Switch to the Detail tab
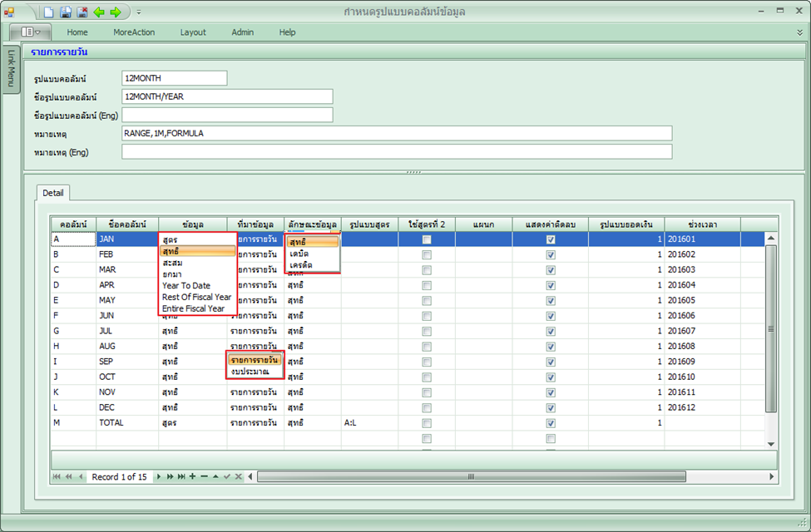This screenshot has width=811, height=532. pyautogui.click(x=53, y=193)
